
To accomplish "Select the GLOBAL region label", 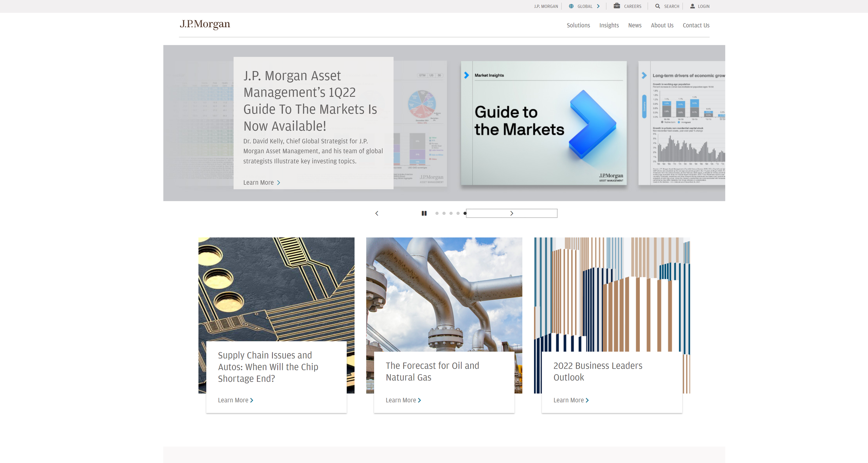I will tap(585, 6).
